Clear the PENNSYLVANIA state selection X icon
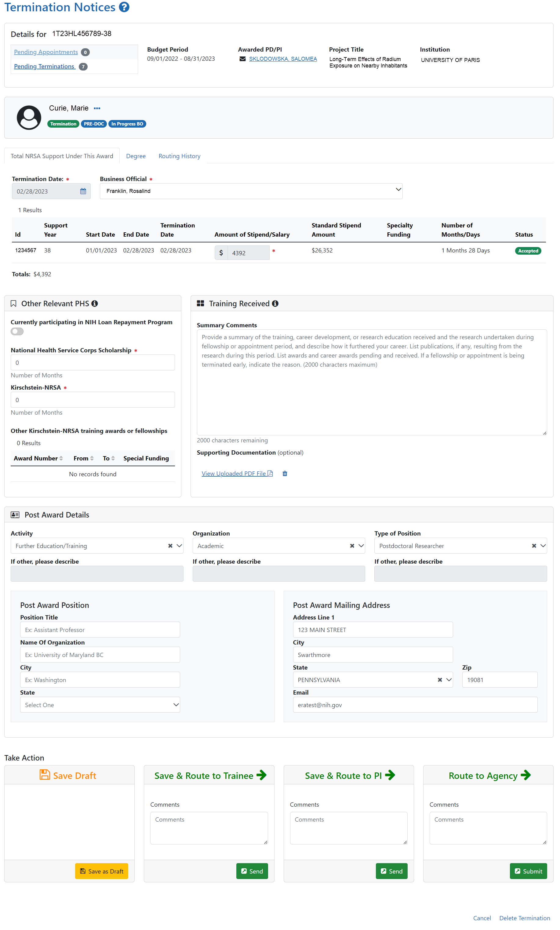The width and height of the screenshot is (560, 930). click(x=440, y=679)
